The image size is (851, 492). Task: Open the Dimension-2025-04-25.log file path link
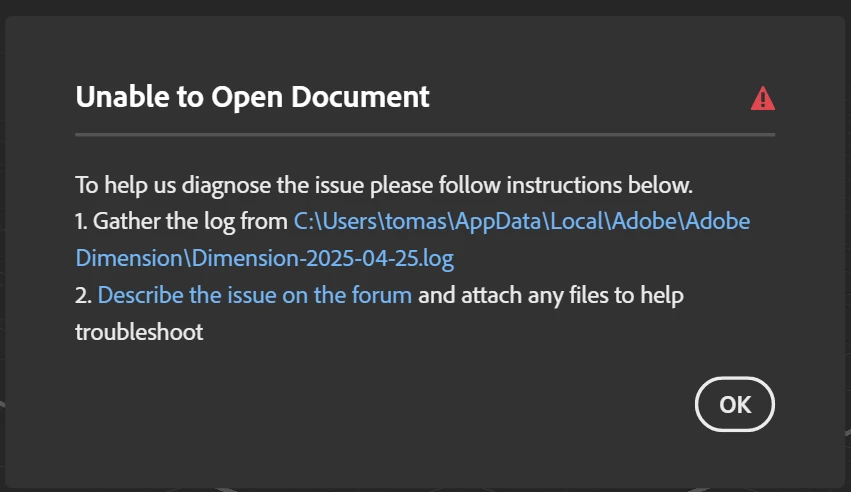click(412, 239)
